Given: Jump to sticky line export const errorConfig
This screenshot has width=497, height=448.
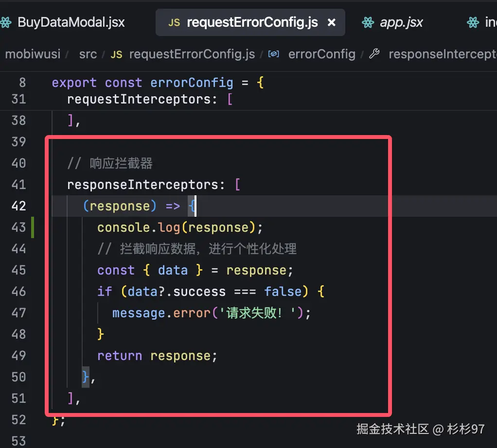Looking at the screenshot, I should click(x=158, y=83).
